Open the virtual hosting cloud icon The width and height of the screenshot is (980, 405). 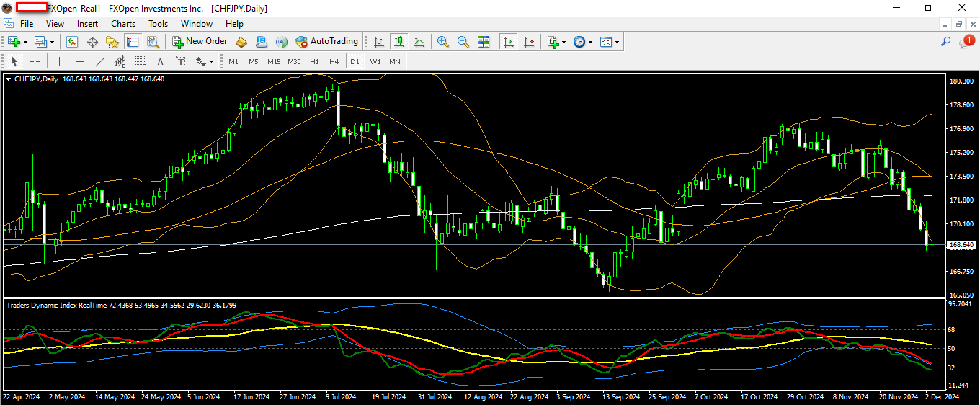tap(262, 42)
